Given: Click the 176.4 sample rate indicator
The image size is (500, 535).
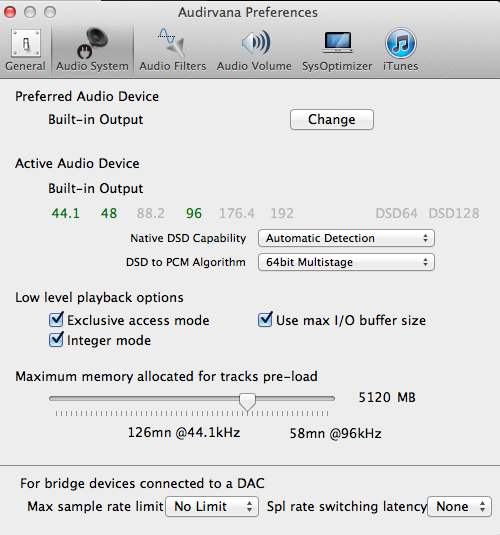Looking at the screenshot, I should [237, 214].
